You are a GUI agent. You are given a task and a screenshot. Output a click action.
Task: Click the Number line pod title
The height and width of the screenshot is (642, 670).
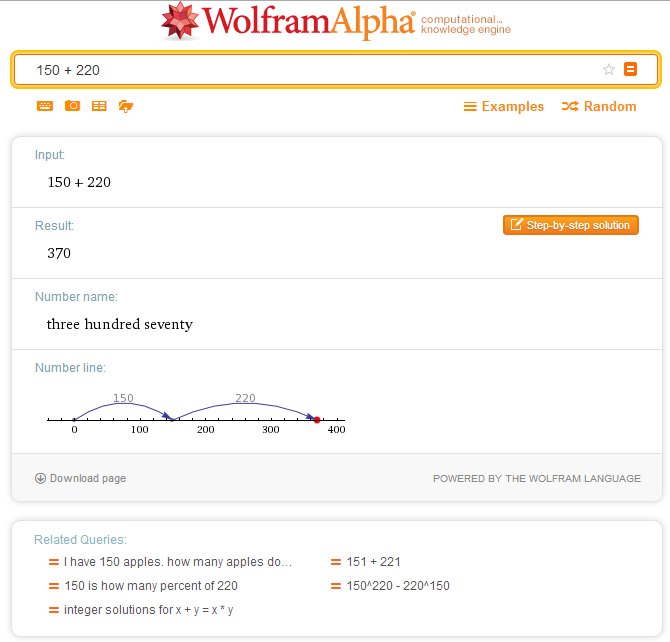pos(70,368)
